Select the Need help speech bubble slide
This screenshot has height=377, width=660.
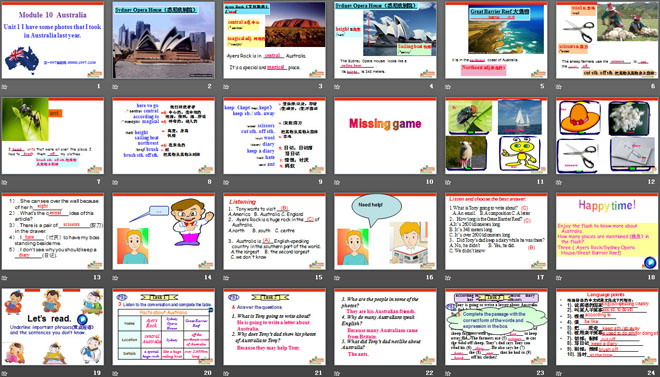coord(385,231)
